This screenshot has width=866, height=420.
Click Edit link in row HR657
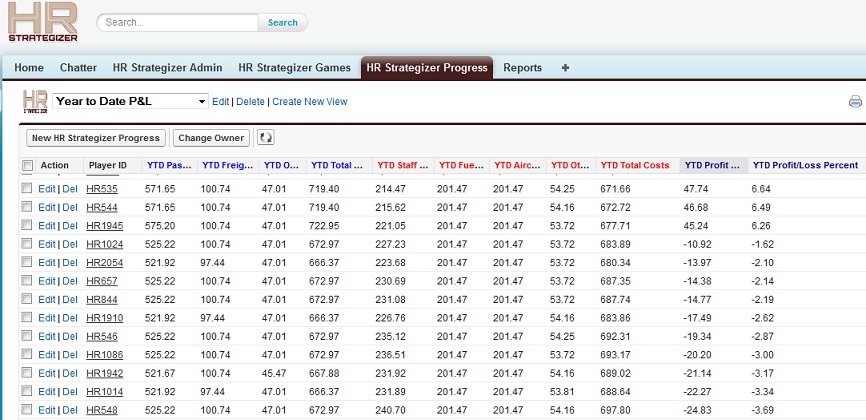tap(47, 281)
